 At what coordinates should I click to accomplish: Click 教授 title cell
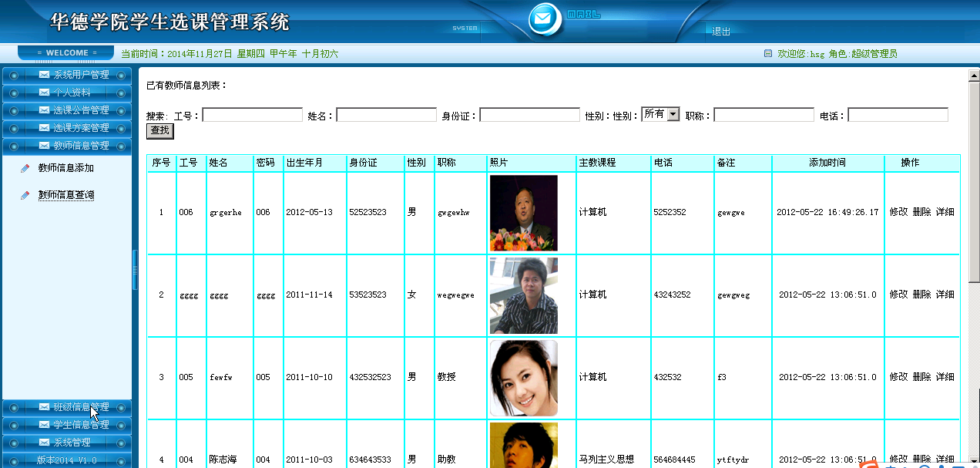click(447, 377)
